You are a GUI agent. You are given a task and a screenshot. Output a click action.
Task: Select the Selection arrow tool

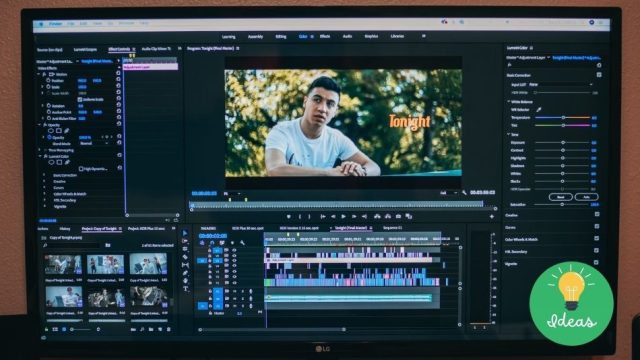pyautogui.click(x=185, y=233)
